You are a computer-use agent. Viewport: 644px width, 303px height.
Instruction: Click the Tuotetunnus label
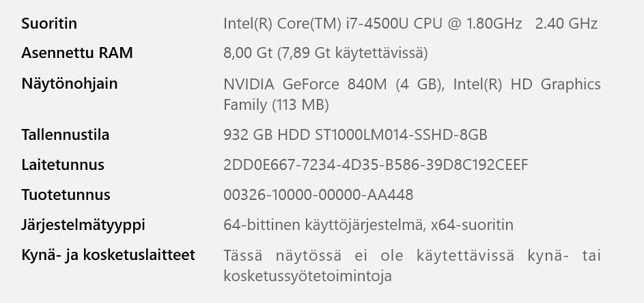coord(66,194)
